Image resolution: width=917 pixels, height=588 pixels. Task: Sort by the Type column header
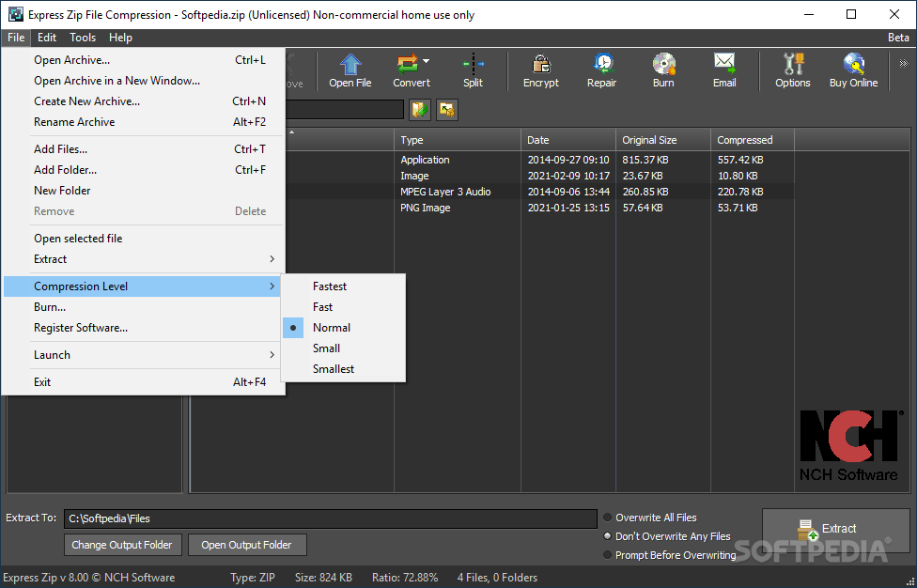tap(458, 140)
